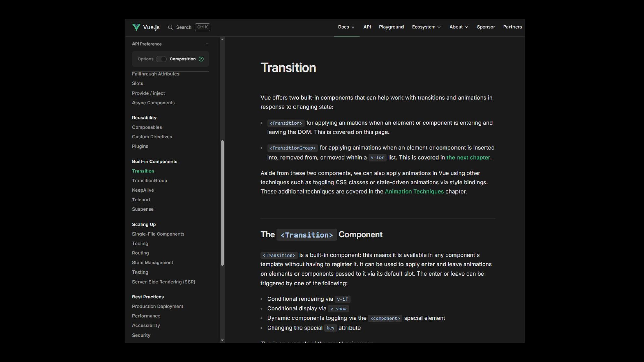Open the Docs dropdown menu
Screen dimensions: 644x362
coord(346,27)
